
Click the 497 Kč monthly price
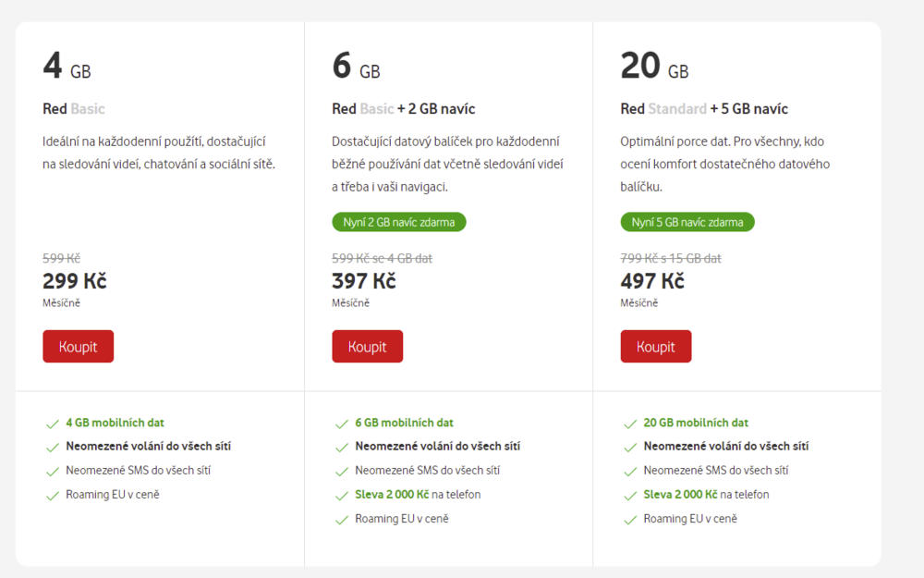tap(652, 281)
